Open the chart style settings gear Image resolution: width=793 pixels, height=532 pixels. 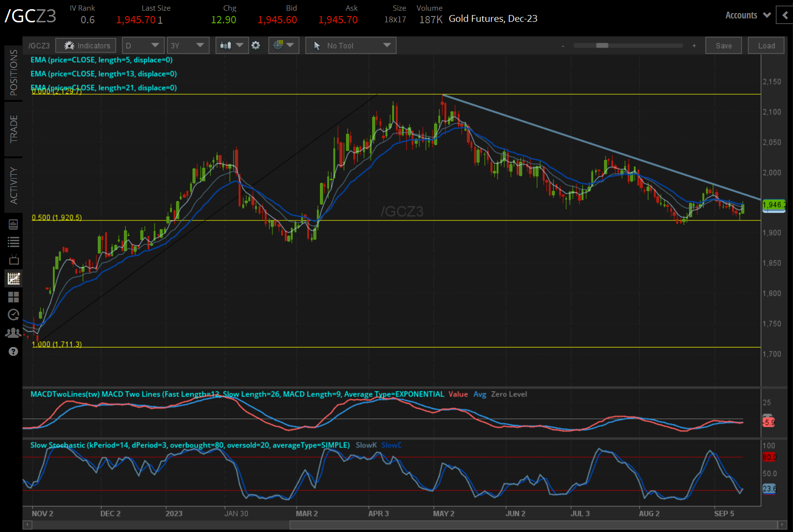click(x=256, y=45)
